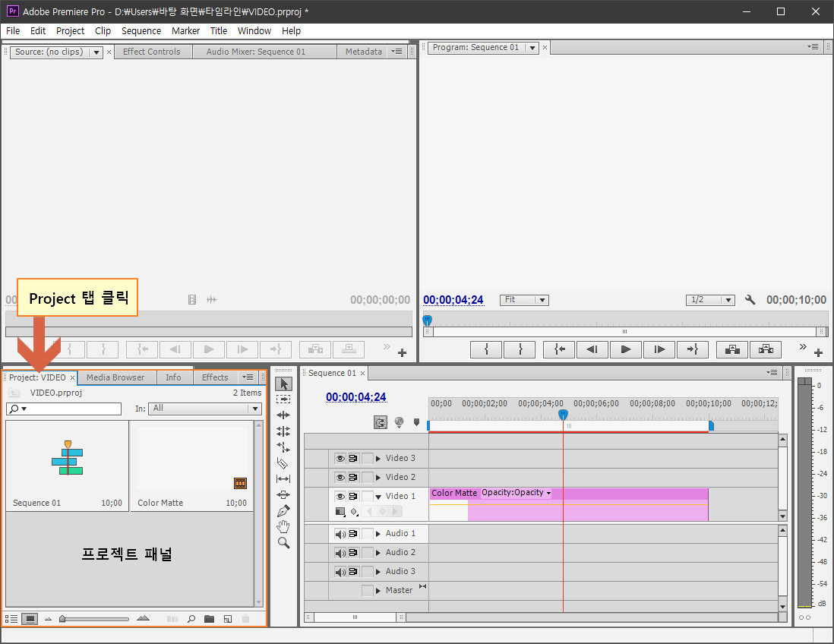Click Sequence 01 thumbnail in Project panel

point(68,458)
